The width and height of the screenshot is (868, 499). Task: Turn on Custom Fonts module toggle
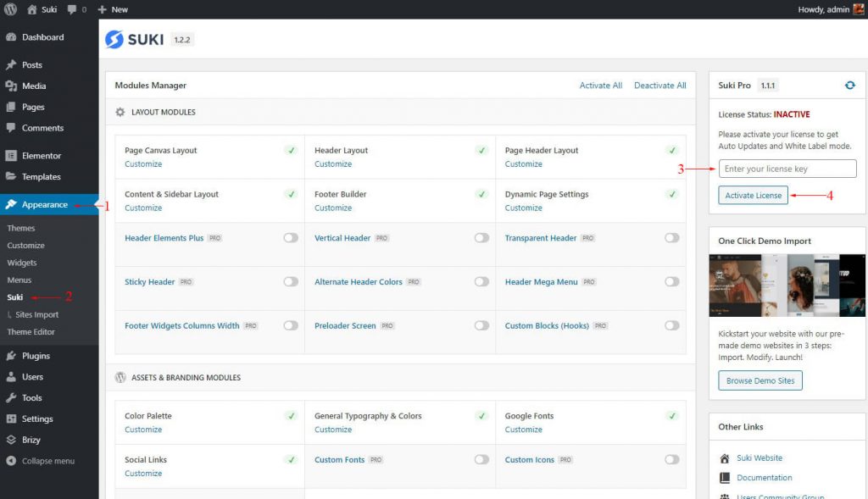coord(481,459)
